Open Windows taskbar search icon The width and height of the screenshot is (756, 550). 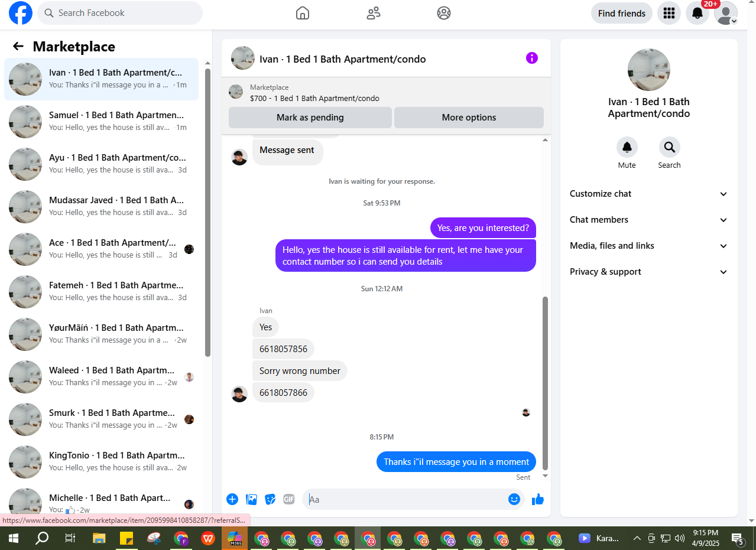tap(42, 538)
